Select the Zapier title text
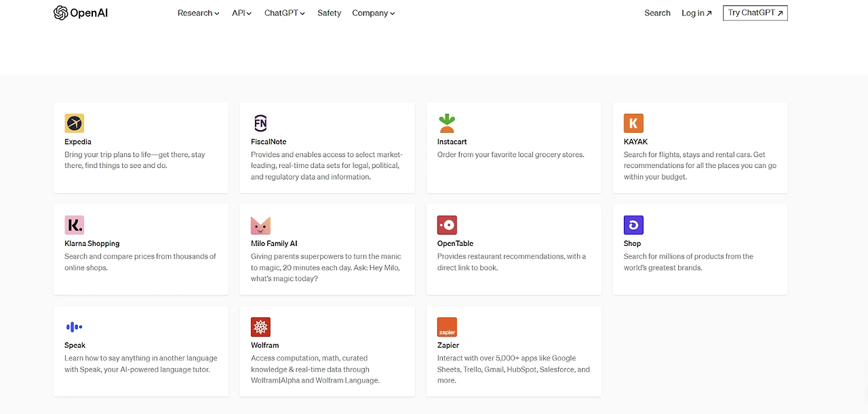Screen dimensions: 868x414 (448, 345)
